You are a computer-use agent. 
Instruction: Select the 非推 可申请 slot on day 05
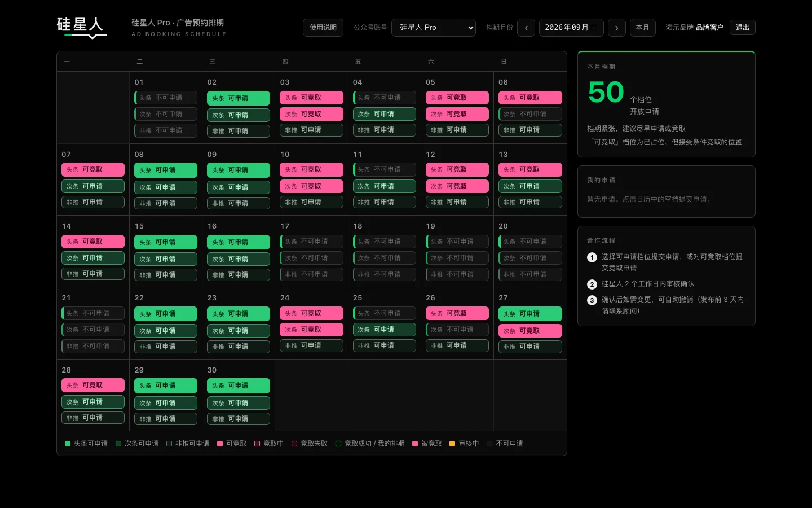[457, 130]
